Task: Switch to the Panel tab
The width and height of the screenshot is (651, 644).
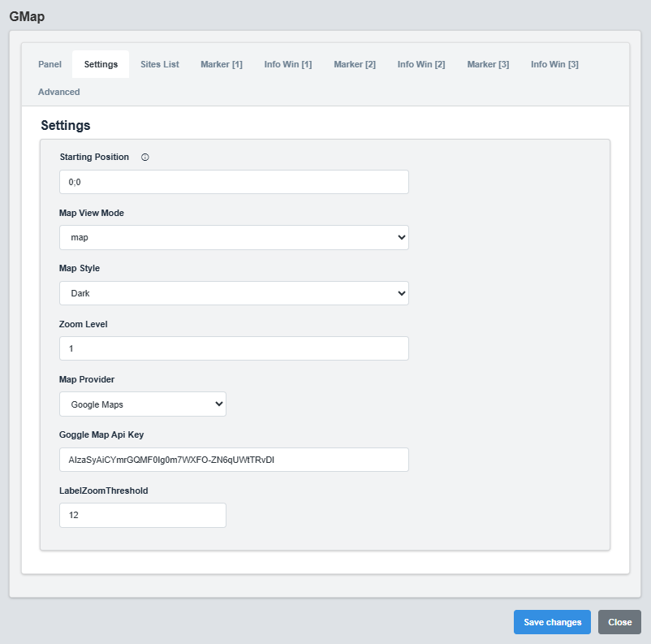Action: (50, 64)
